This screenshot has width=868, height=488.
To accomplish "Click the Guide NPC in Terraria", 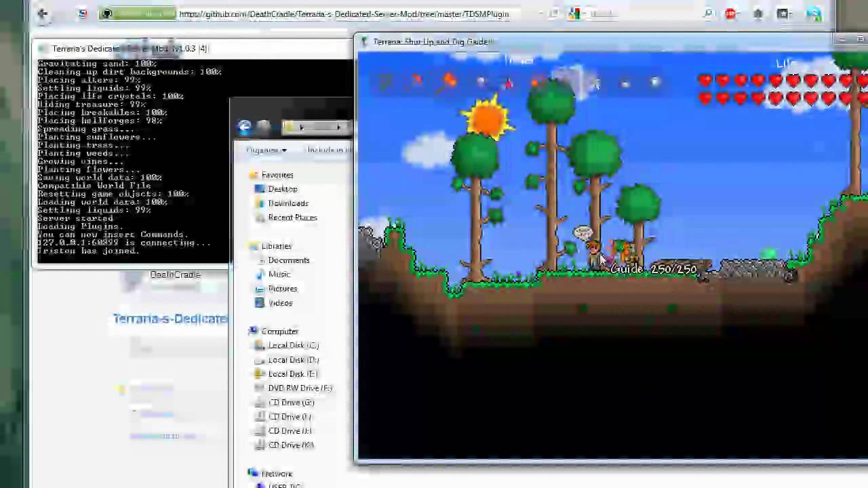I will (x=594, y=256).
